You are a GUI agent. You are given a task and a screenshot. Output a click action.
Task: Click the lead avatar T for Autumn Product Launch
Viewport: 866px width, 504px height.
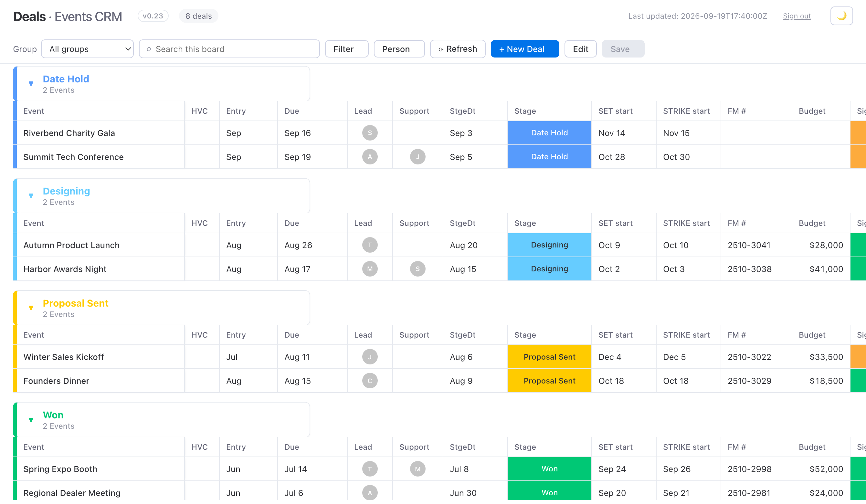click(x=370, y=245)
